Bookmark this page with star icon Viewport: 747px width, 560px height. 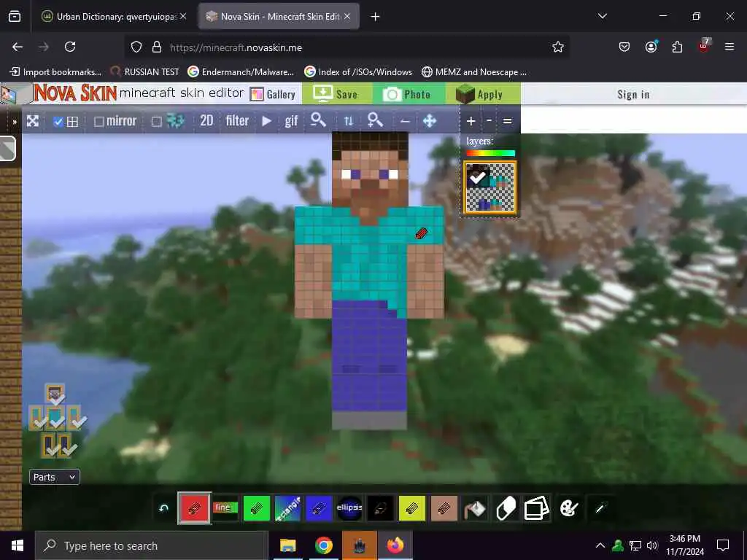[558, 47]
